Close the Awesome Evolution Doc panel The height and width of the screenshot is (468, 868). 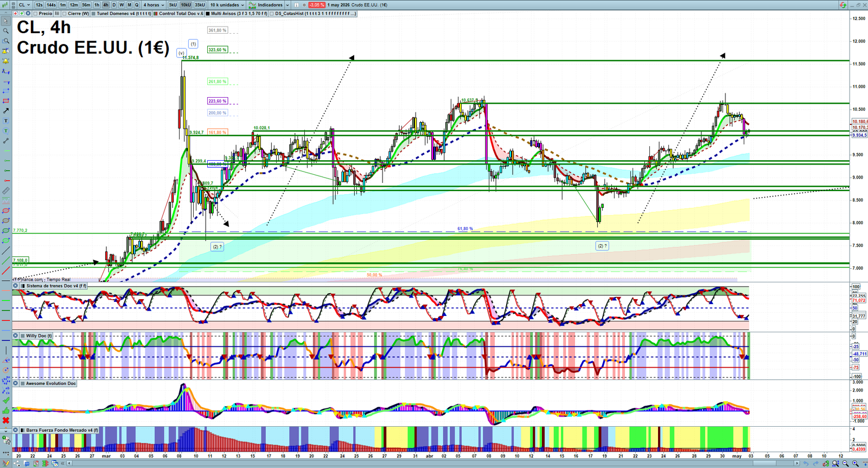[15, 383]
